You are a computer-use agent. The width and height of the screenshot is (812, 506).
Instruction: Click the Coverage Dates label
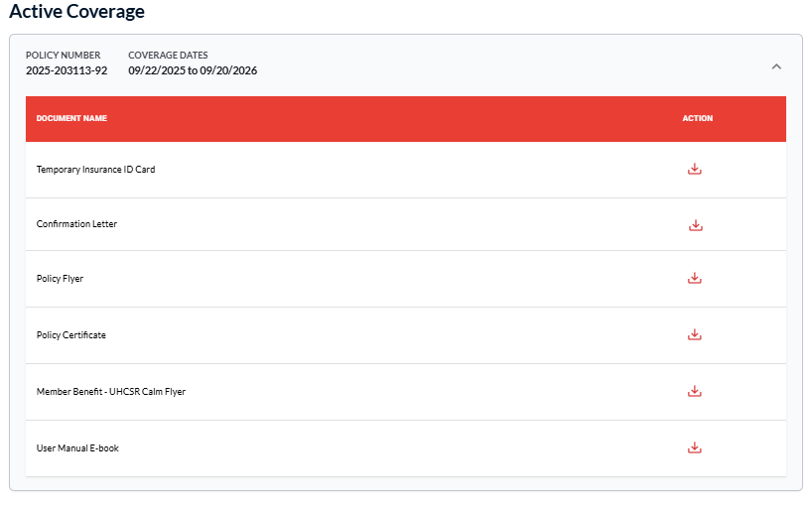[169, 55]
